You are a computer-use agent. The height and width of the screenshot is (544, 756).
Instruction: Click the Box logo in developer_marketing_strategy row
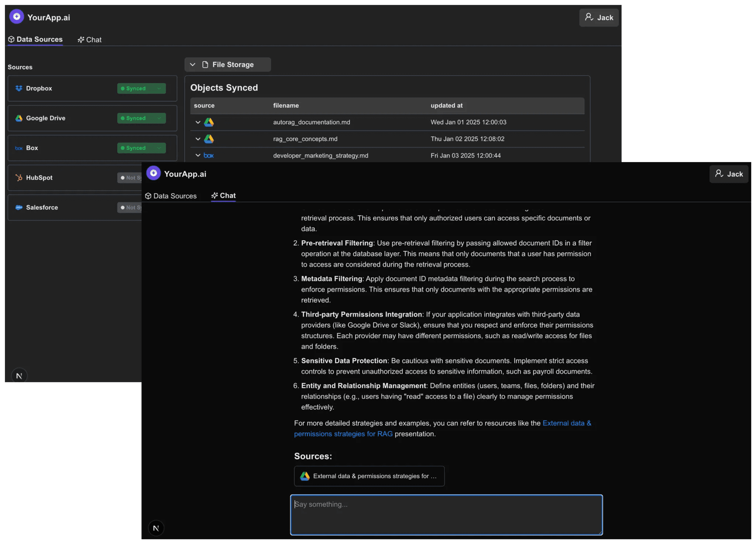(209, 155)
